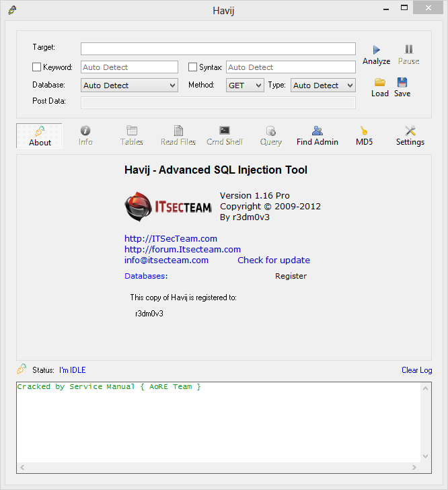Open the Cmd Shell tab
This screenshot has height=490, width=448.
224,136
